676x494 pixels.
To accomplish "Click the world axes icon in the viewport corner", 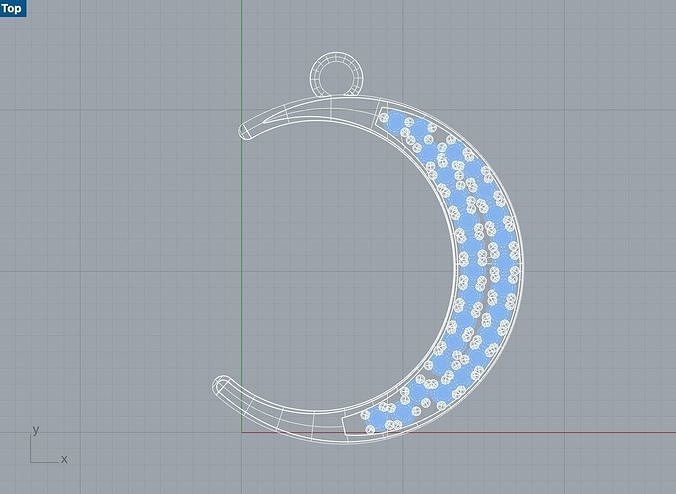I will point(48,445).
